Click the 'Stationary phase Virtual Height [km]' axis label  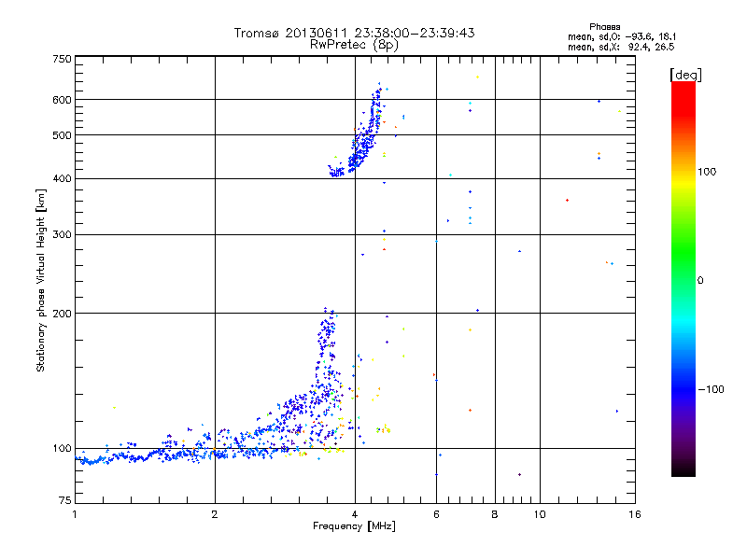[41, 280]
